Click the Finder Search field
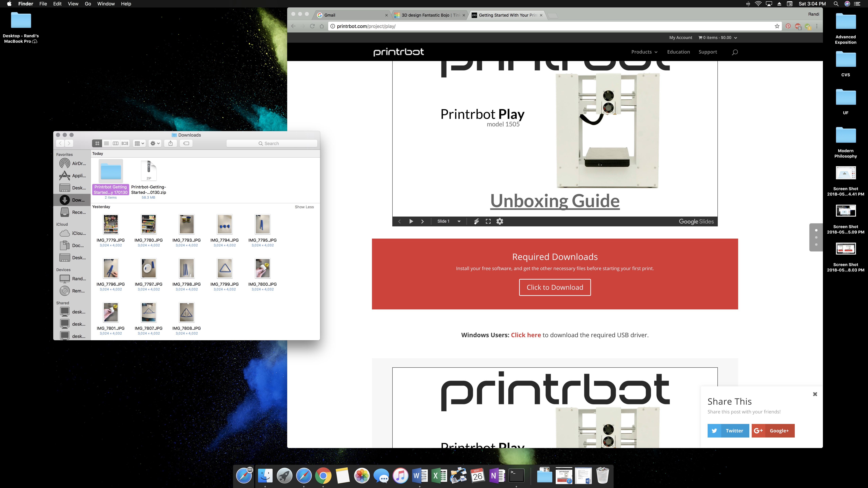Screen dimensions: 868x488 [x=272, y=144]
